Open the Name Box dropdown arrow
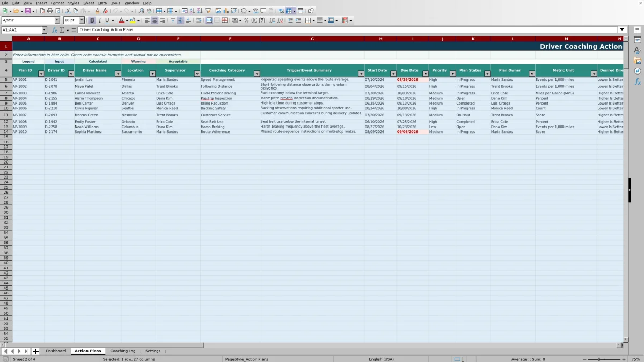Image resolution: width=644 pixels, height=362 pixels. point(44,30)
